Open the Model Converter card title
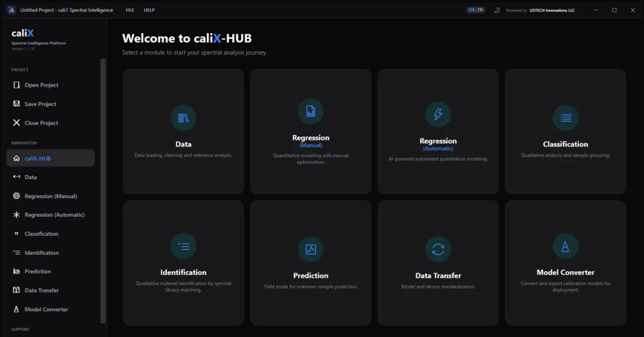644x337 pixels. coord(565,273)
